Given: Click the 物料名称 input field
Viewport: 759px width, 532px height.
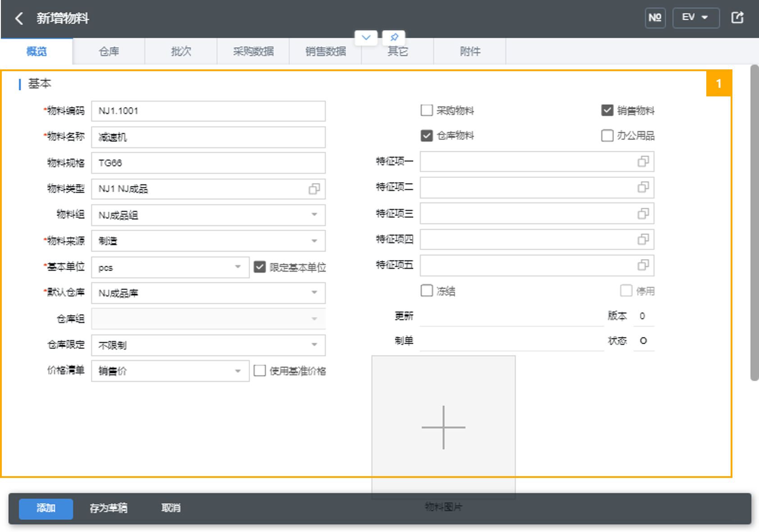Looking at the screenshot, I should point(208,137).
